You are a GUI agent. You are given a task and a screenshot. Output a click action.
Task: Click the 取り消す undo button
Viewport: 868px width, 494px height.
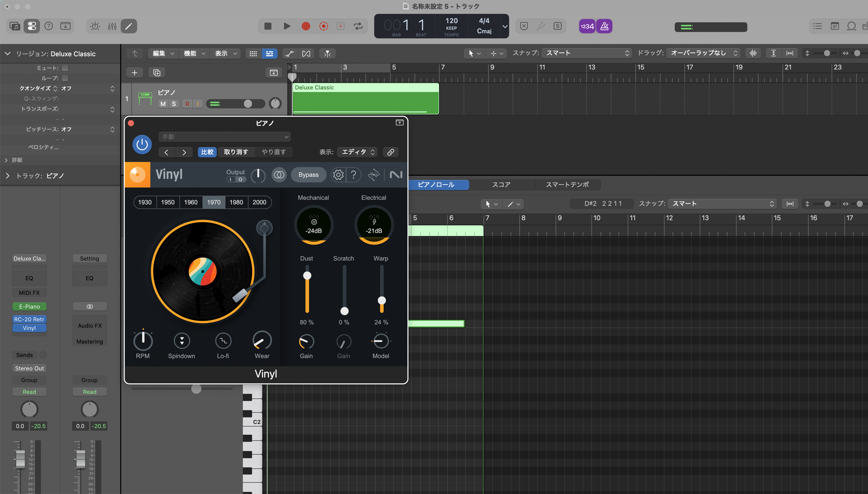(x=236, y=152)
